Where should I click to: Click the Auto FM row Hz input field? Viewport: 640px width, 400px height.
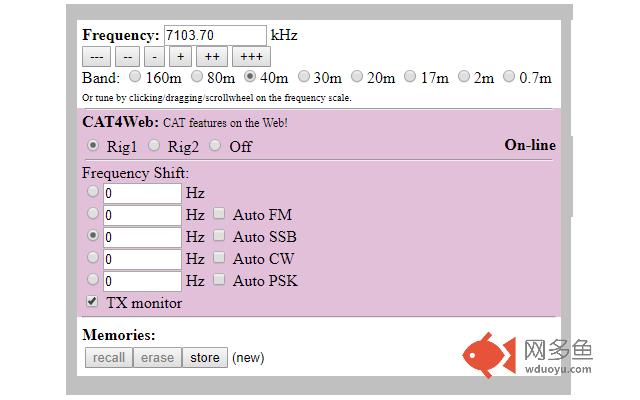coord(142,216)
